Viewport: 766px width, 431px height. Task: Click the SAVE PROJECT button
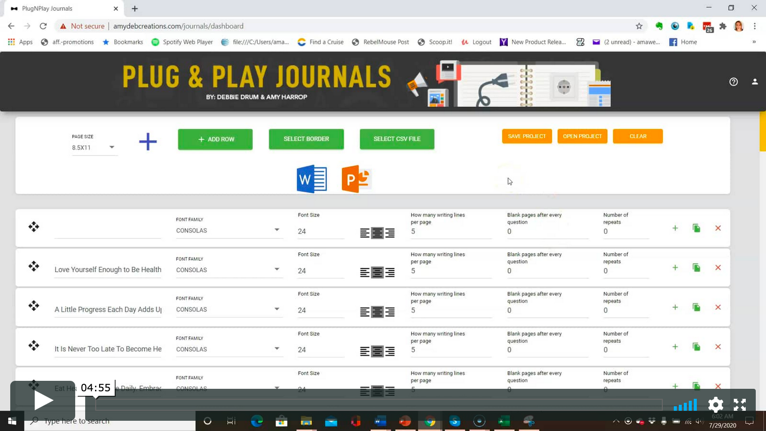coord(527,136)
